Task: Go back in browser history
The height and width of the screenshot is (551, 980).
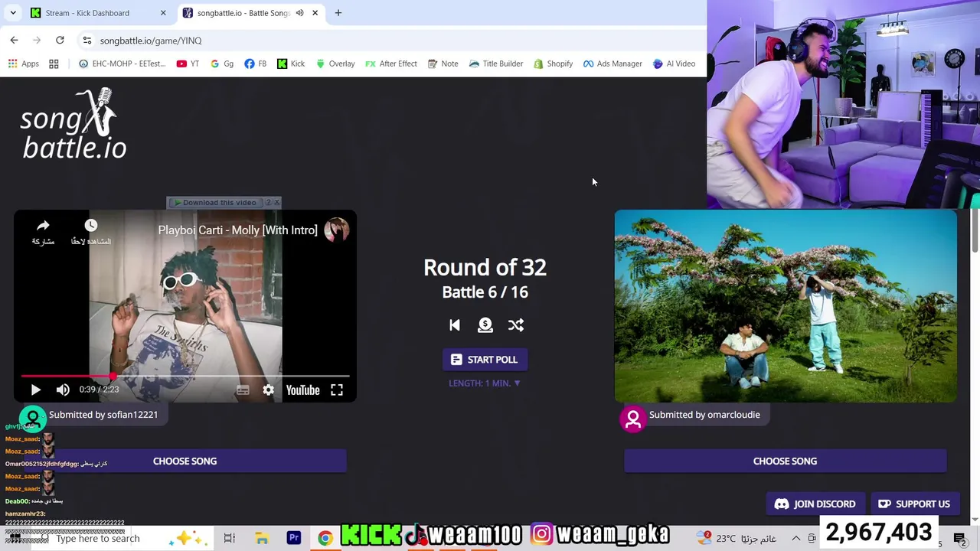Action: 14,40
